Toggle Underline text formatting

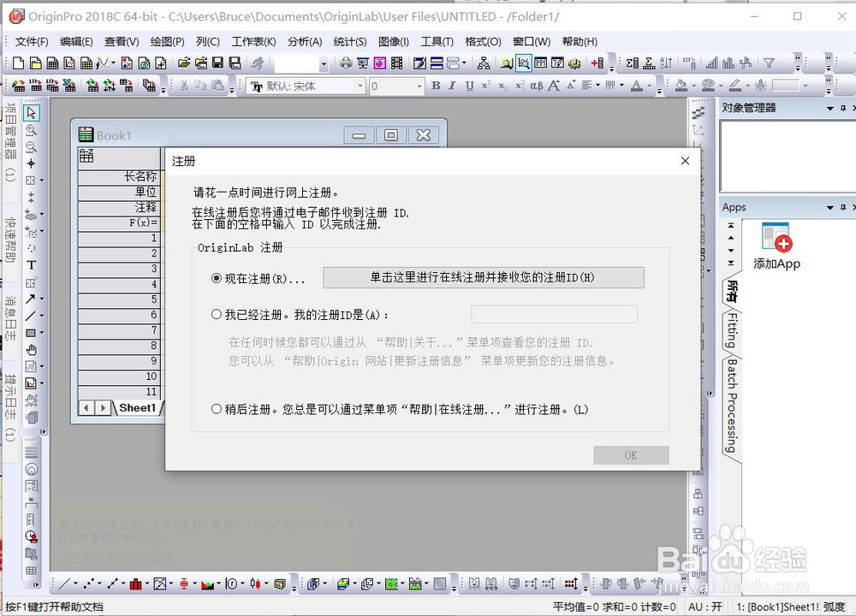[x=469, y=86]
